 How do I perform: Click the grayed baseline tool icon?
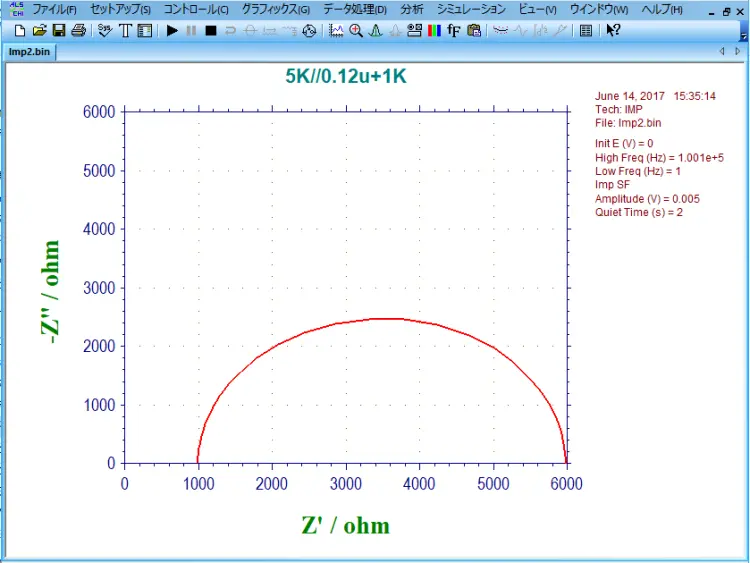(560, 31)
